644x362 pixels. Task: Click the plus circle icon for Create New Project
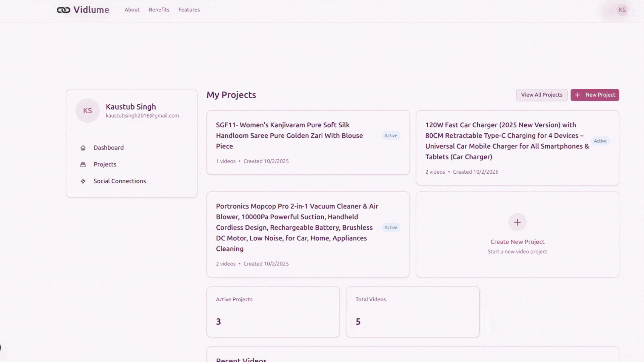[x=517, y=222]
